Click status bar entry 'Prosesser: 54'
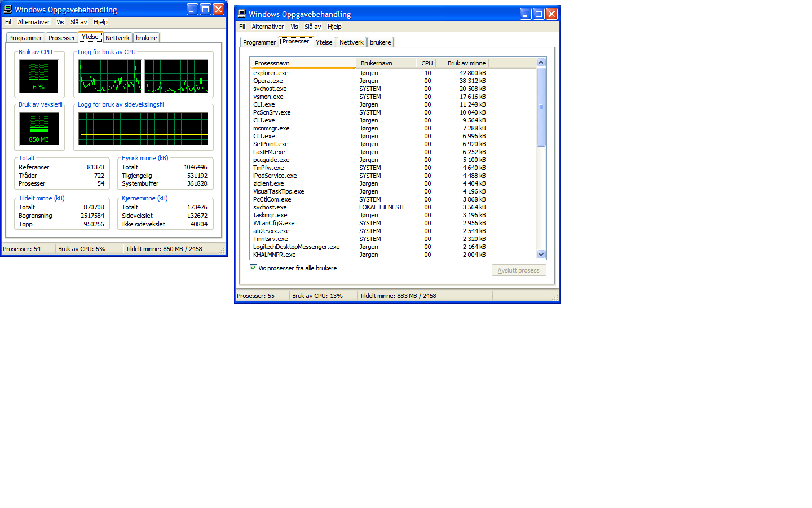 coord(22,249)
